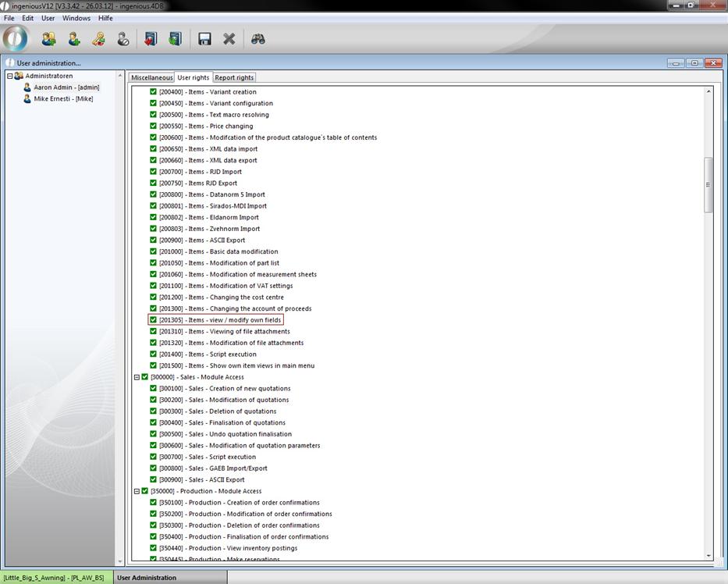Uncheck the Items - Variant creation right

tap(154, 92)
